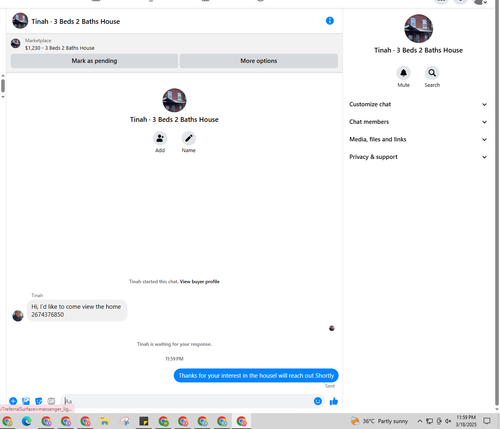Search in conversation using the magnifier icon
The width and height of the screenshot is (500, 429).
tap(432, 73)
